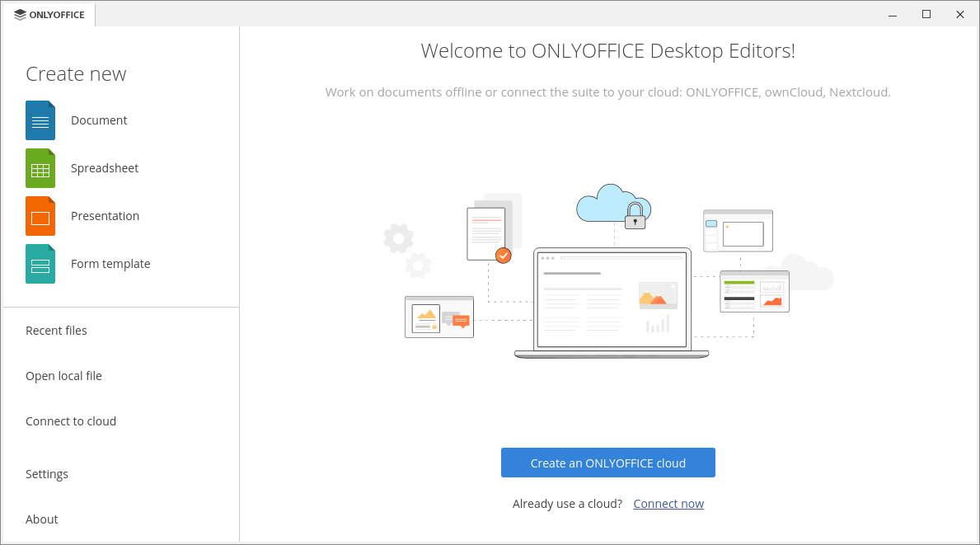Select the blue Document file icon
Screen dimensions: 980x545
tap(40, 120)
